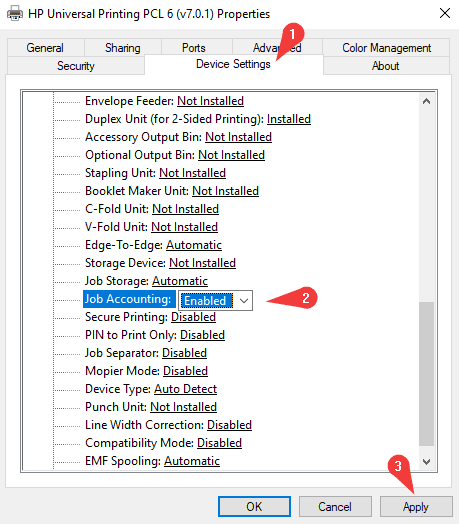Click the settings list scrollbar thumb
Image resolution: width=459 pixels, height=524 pixels.
point(427,374)
